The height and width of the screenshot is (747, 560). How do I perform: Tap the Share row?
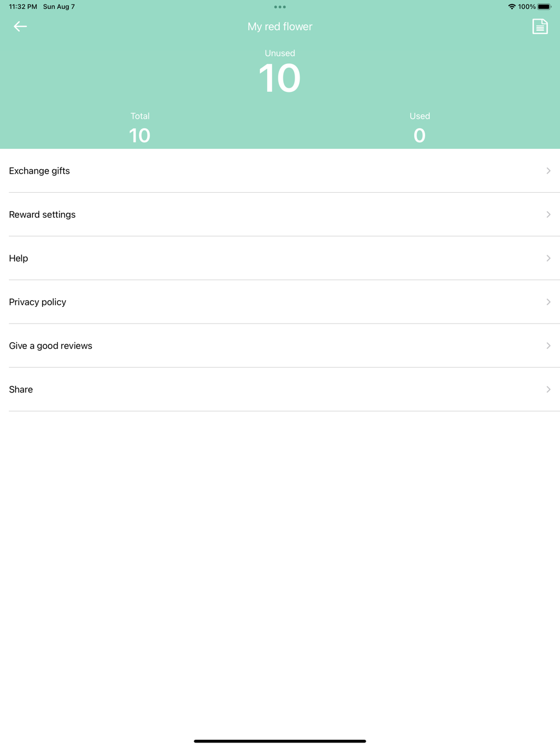coord(280,389)
